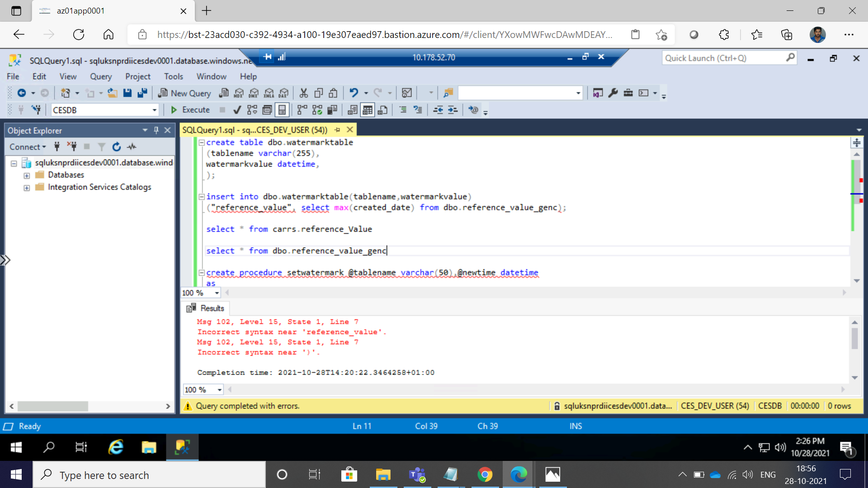
Task: Expand the Databases tree node
Action: click(27, 174)
